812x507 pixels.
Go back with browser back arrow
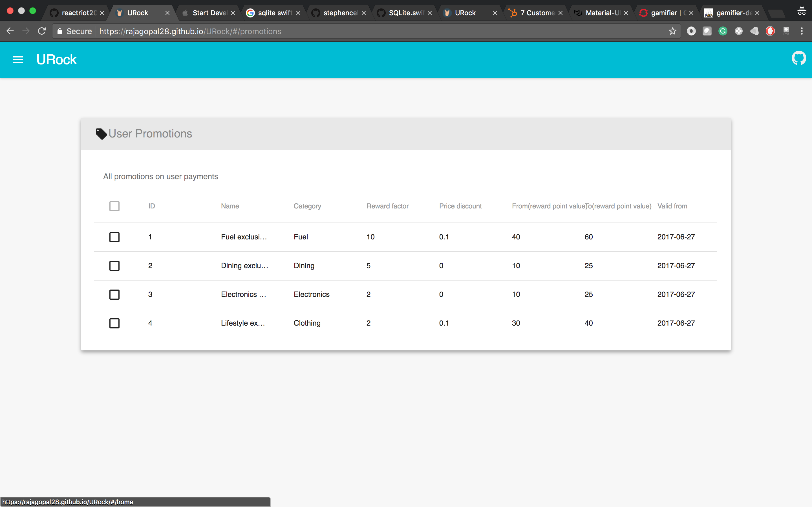[x=10, y=31]
